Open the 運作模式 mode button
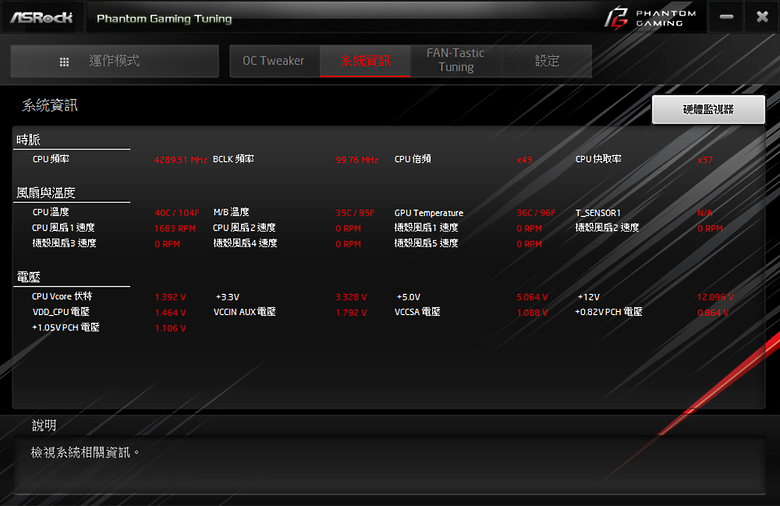Image resolution: width=780 pixels, height=506 pixels. point(114,61)
